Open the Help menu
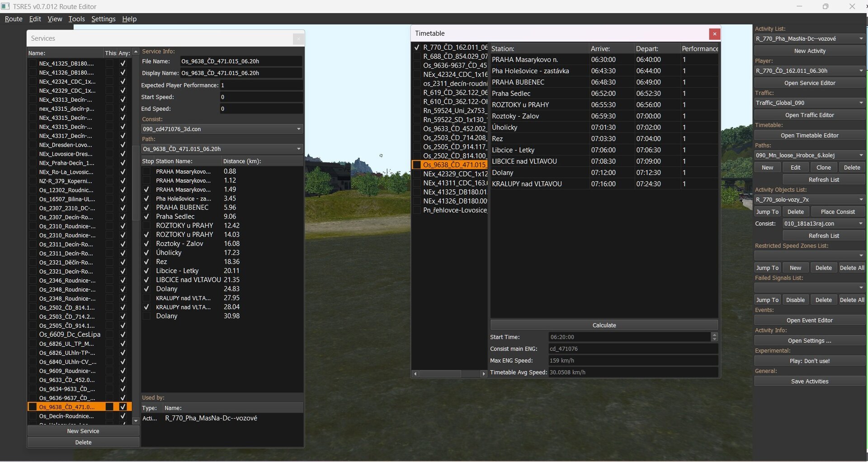 point(129,19)
